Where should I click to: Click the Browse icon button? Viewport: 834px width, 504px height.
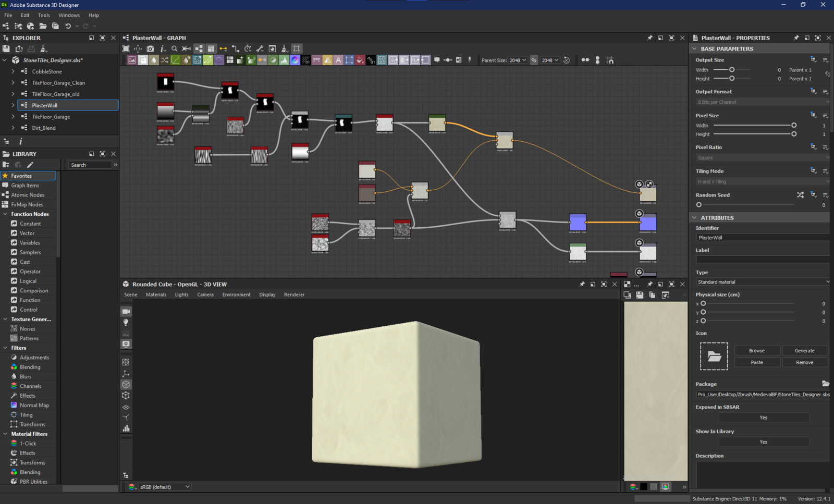[x=757, y=351]
